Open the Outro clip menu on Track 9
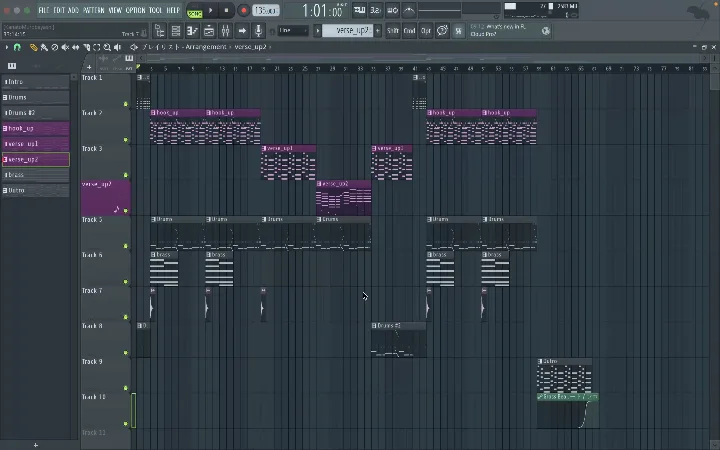Image resolution: width=720 pixels, height=450 pixels. pyautogui.click(x=540, y=361)
